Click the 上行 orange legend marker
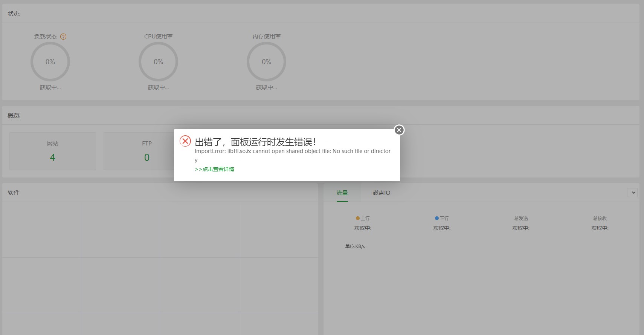644x335 pixels. click(x=358, y=218)
